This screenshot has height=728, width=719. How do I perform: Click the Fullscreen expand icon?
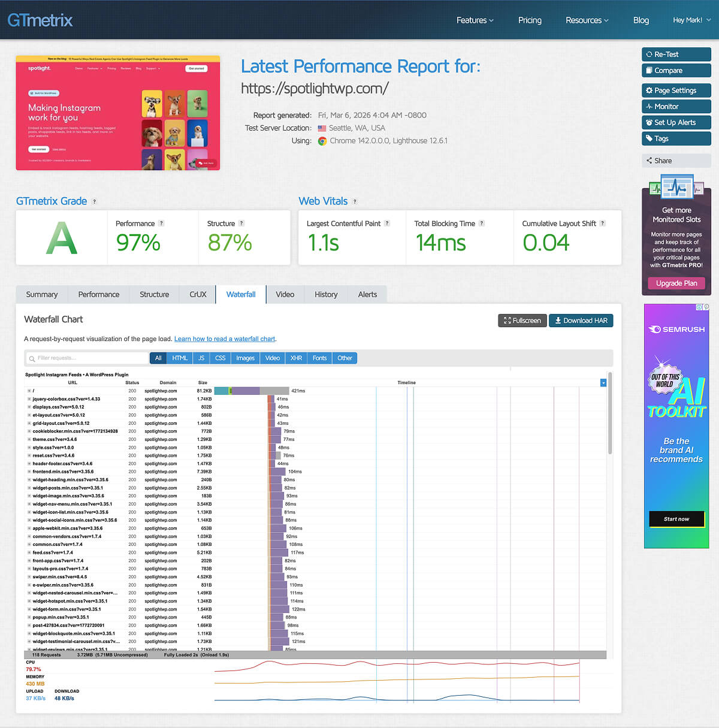(507, 321)
